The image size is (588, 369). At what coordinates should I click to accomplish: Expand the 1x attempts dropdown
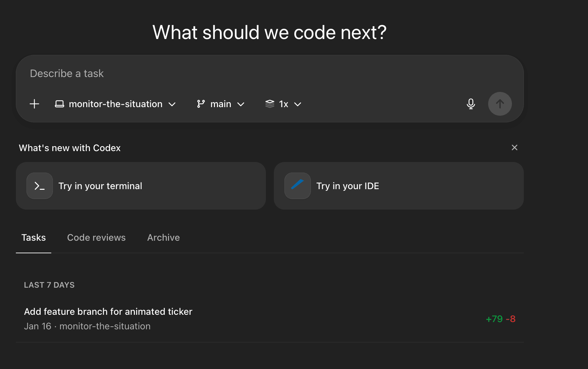(284, 104)
